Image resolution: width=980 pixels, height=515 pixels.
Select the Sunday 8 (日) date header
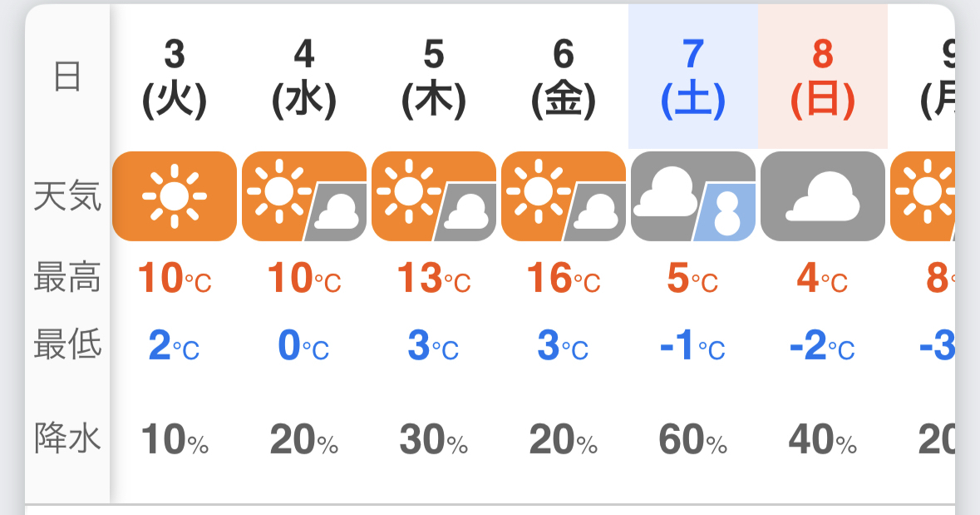(823, 78)
